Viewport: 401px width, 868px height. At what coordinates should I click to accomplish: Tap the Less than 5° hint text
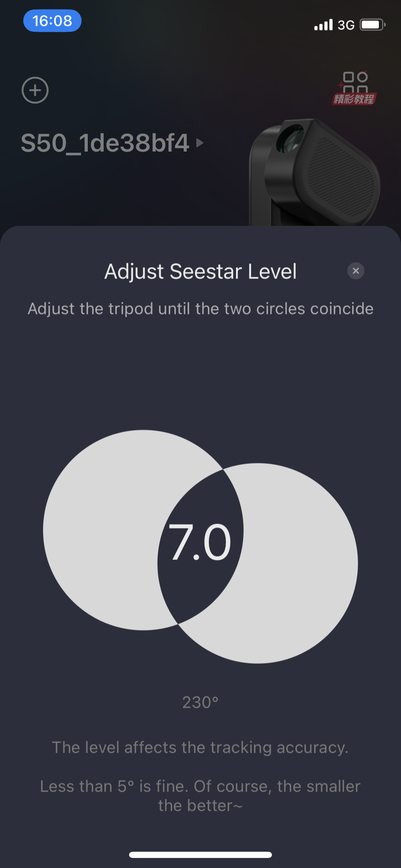(x=200, y=796)
